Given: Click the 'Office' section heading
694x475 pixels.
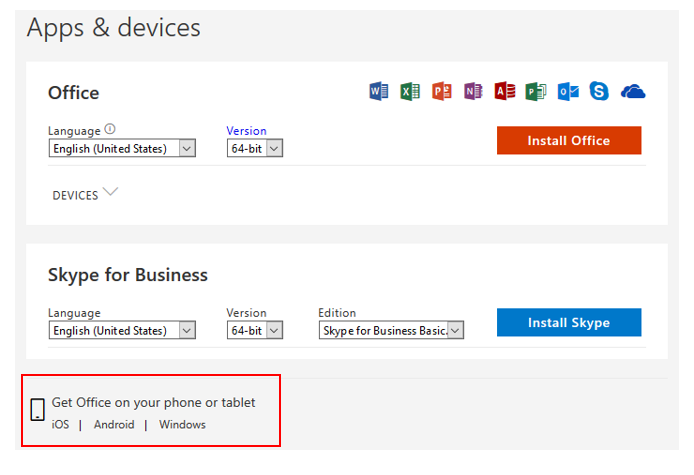Looking at the screenshot, I should pos(73,93).
